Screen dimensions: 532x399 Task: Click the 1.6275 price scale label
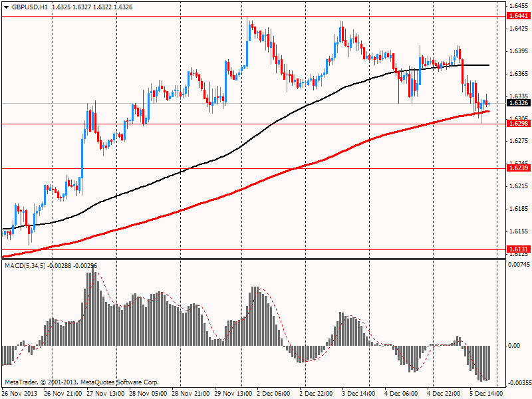[x=519, y=141]
